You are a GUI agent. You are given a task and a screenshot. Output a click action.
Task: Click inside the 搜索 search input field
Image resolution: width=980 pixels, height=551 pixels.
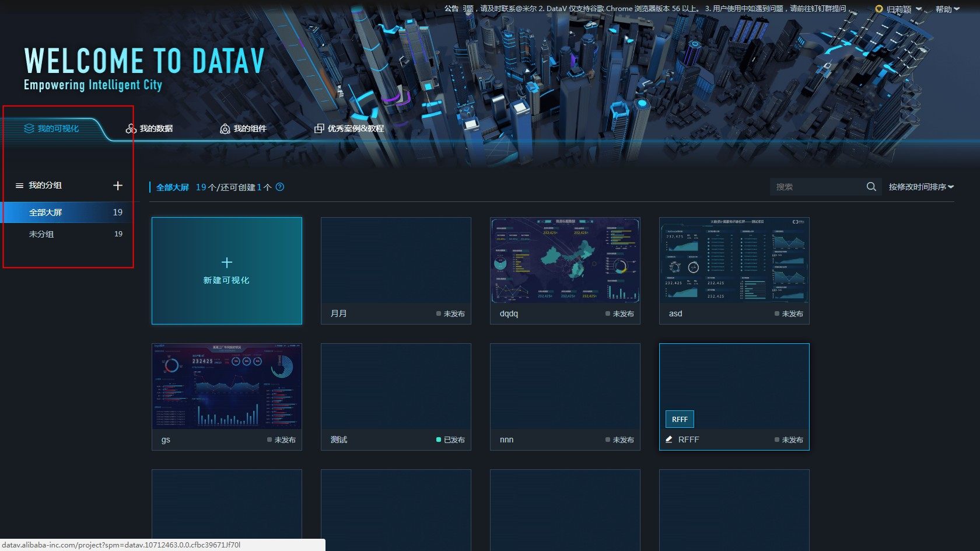point(817,186)
